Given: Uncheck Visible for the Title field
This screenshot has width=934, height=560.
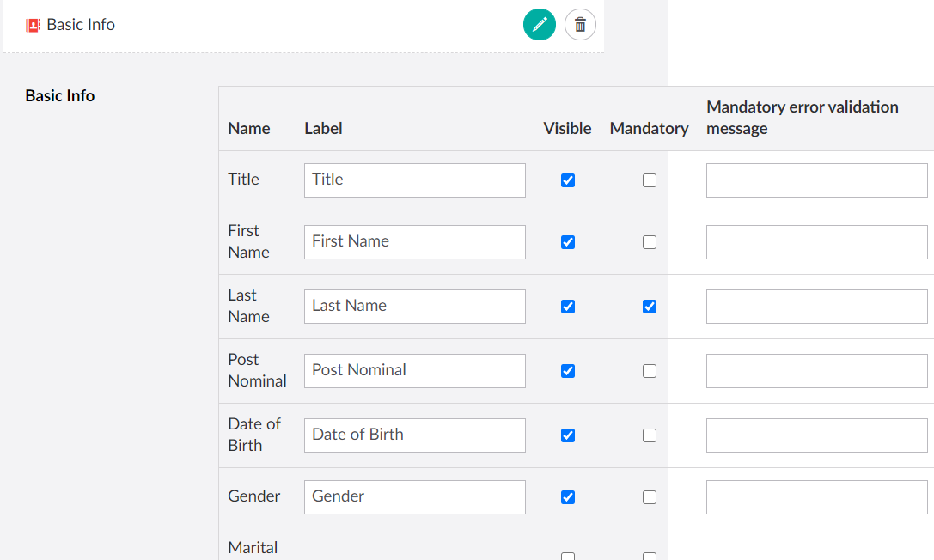Looking at the screenshot, I should coord(568,180).
